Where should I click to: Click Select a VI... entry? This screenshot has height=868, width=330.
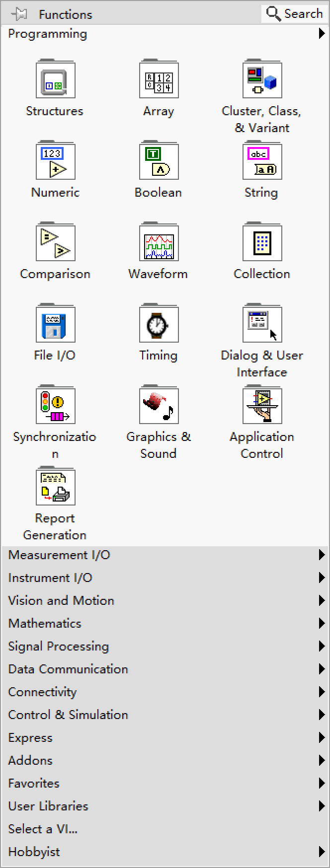(43, 829)
